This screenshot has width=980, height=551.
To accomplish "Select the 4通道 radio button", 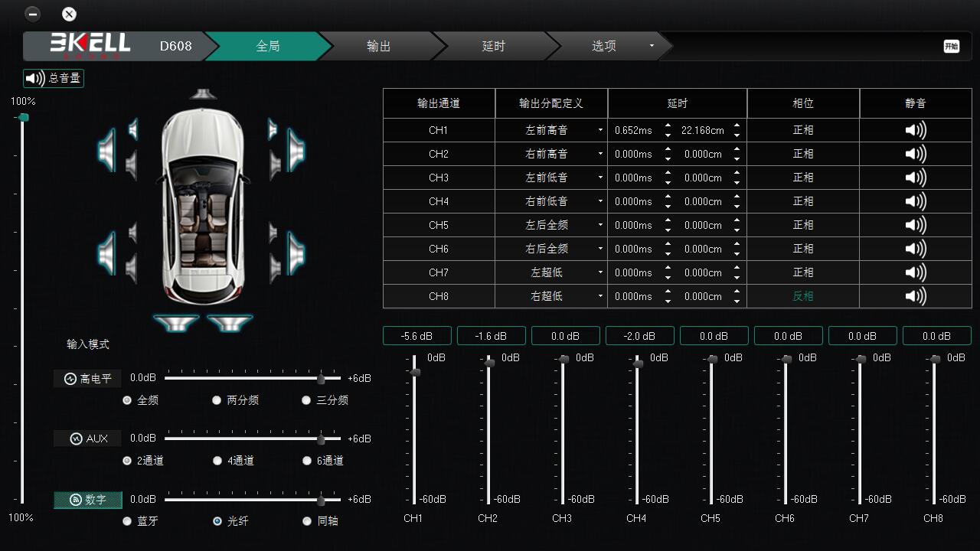I will click(217, 461).
